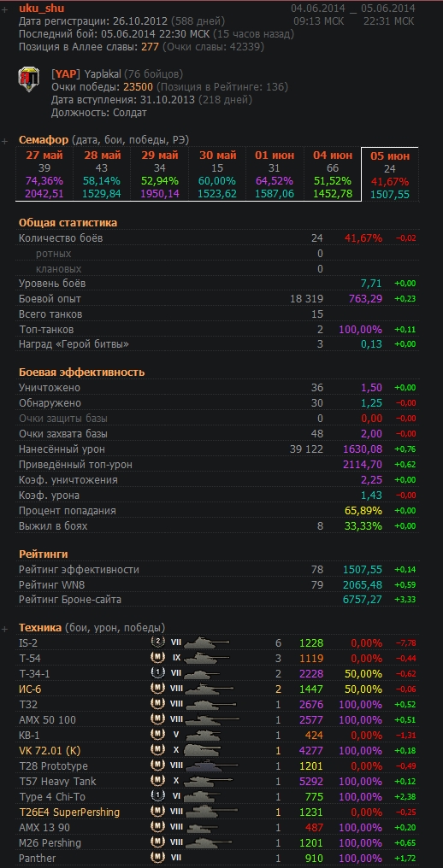
Task: Click the Рейтинги section heading
Action: pyautogui.click(x=44, y=554)
